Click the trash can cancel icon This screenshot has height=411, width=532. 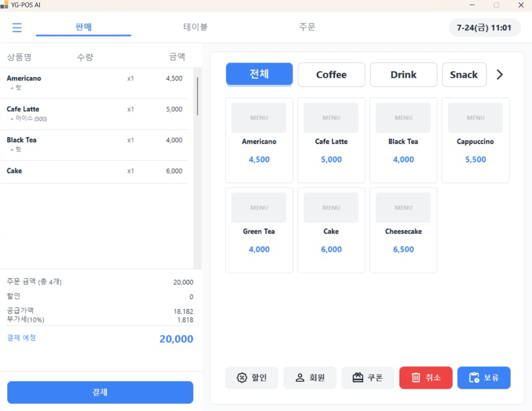point(416,377)
